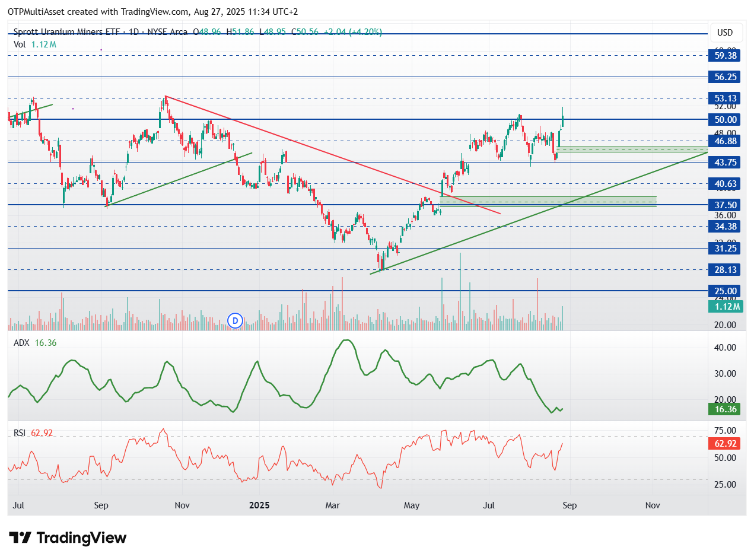Click the green 1.12M volume tag
The width and height of the screenshot is (754, 560).
click(x=724, y=307)
